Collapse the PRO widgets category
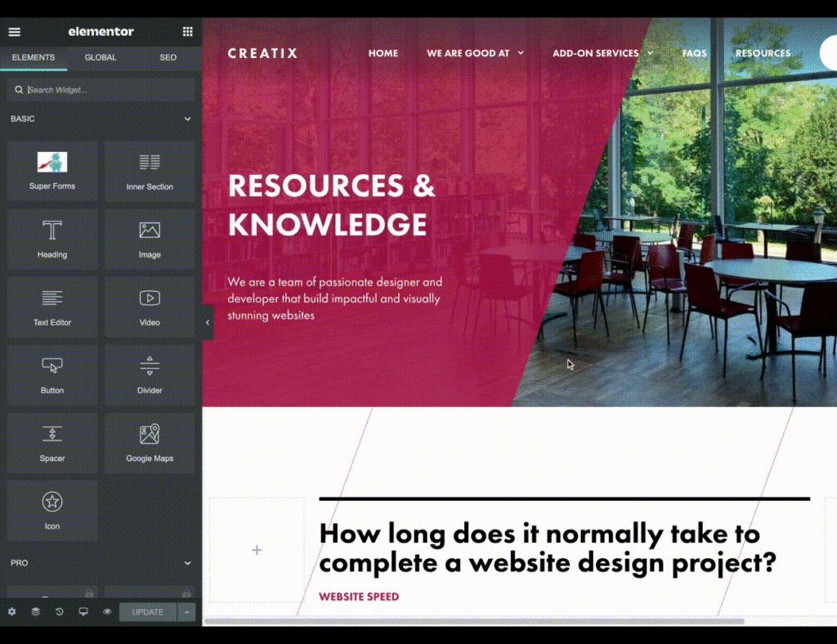Viewport: 837px width, 644px height. (x=187, y=563)
